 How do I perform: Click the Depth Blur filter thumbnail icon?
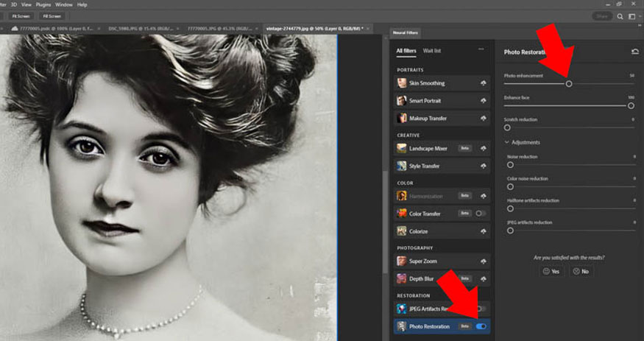pos(402,279)
